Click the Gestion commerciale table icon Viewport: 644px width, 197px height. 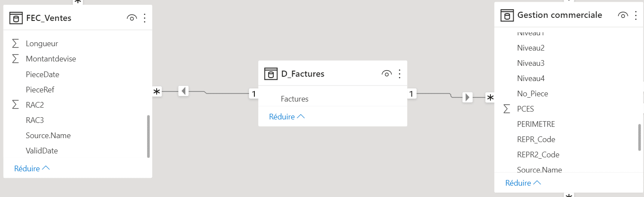507,15
